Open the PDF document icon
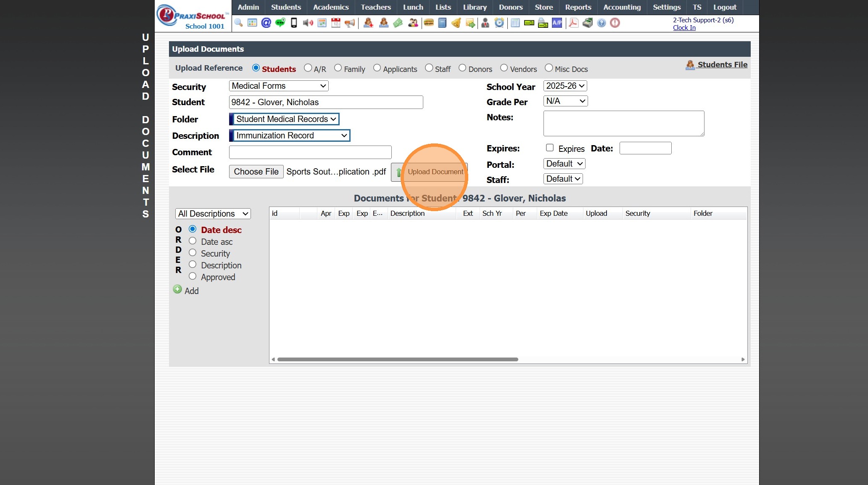 573,23
